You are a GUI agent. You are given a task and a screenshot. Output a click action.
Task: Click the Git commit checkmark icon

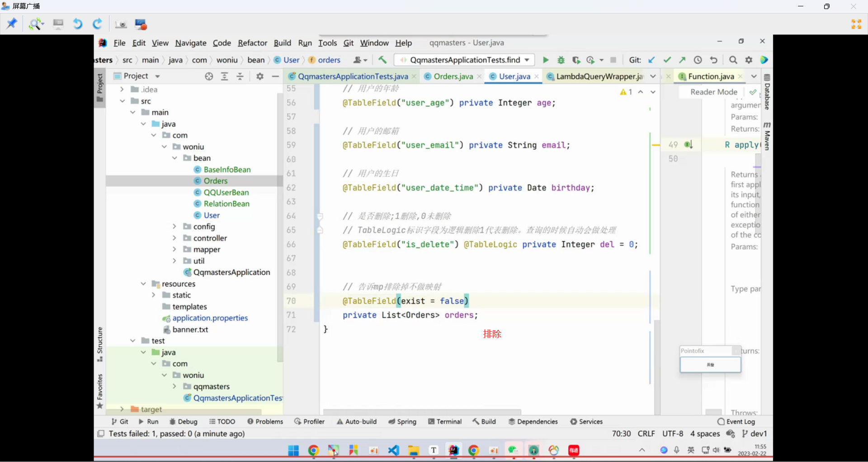[667, 60]
